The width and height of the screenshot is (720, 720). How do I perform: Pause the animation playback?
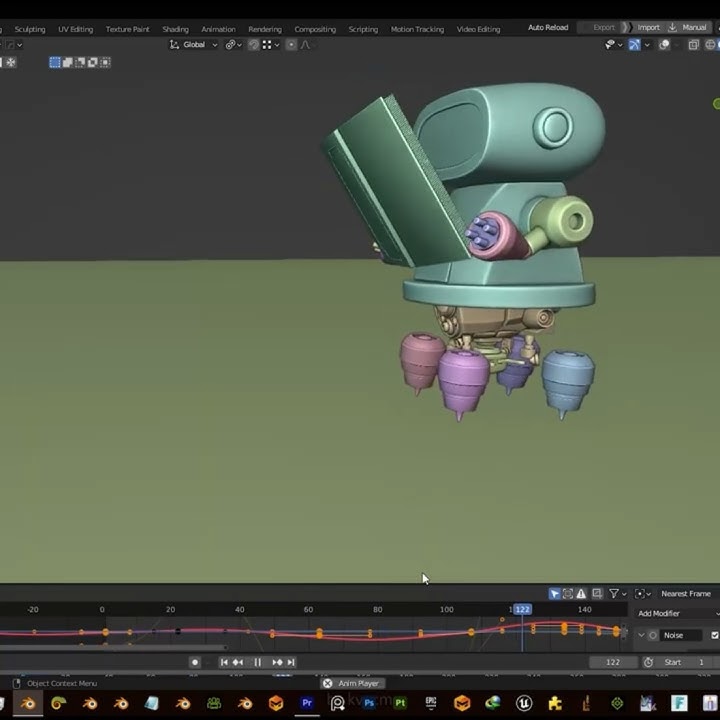point(258,662)
